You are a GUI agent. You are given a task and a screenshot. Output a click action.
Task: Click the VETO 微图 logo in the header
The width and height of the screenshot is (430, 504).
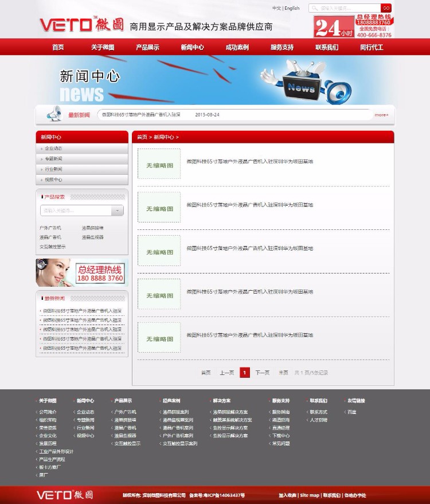click(81, 24)
